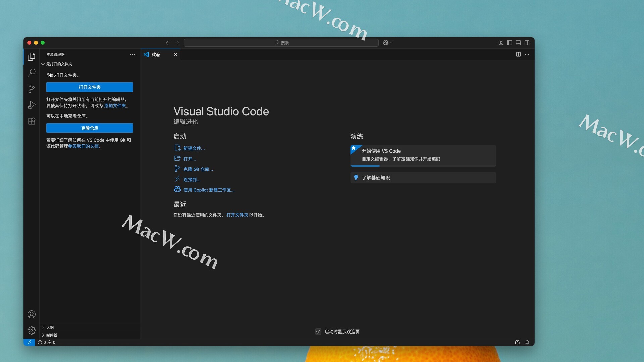Open Source Control view in activity bar
The width and height of the screenshot is (644, 362).
pos(32,89)
